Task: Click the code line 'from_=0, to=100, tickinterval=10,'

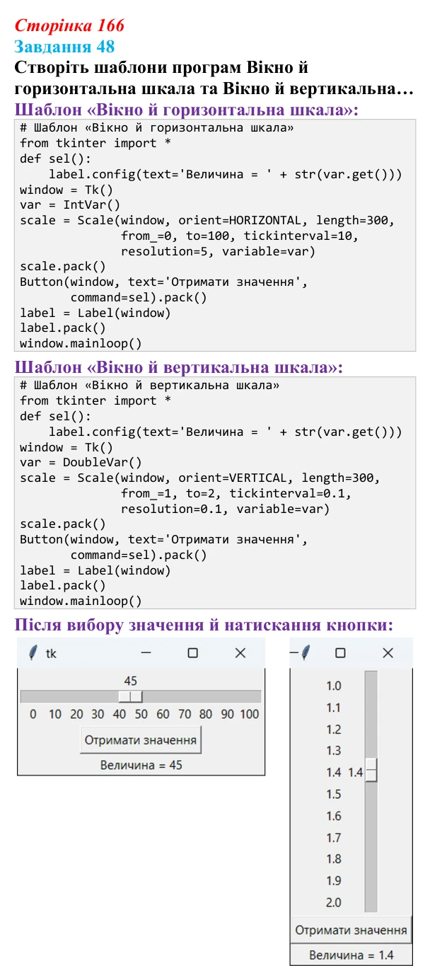Action: point(240,236)
